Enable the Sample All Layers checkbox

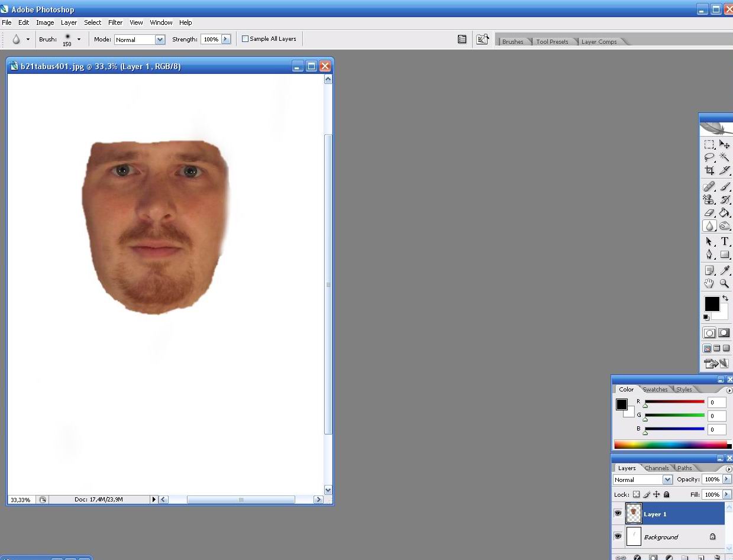pos(245,39)
